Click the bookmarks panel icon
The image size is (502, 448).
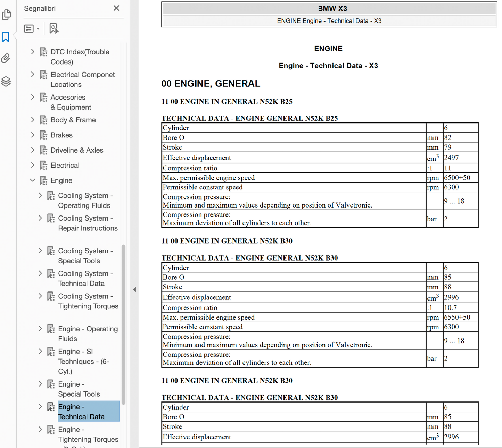pos(6,37)
